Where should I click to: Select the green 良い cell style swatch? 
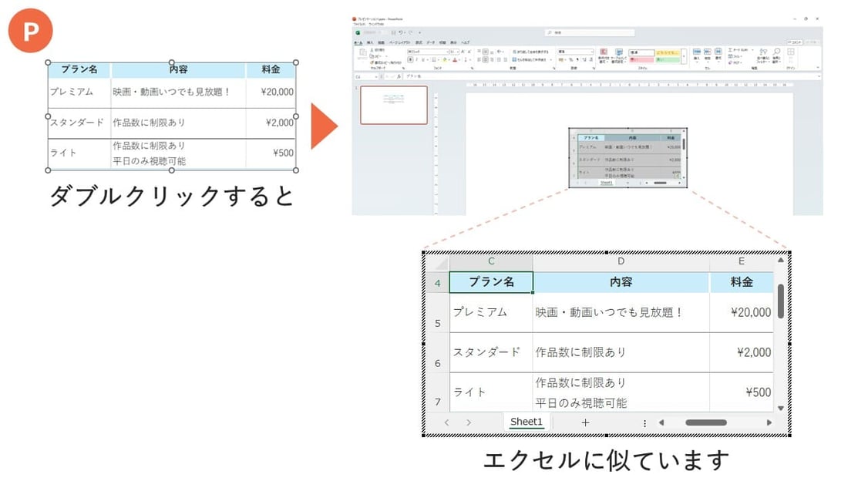[x=669, y=59]
